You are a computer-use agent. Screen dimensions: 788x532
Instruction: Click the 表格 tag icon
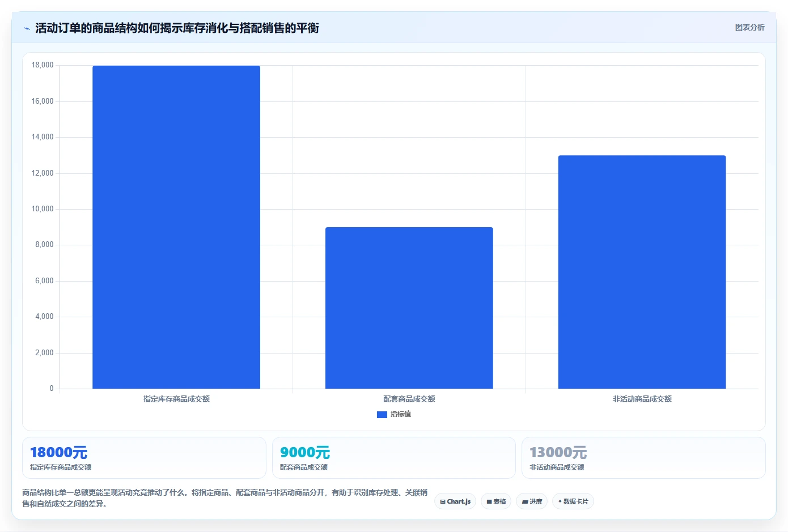pos(489,502)
